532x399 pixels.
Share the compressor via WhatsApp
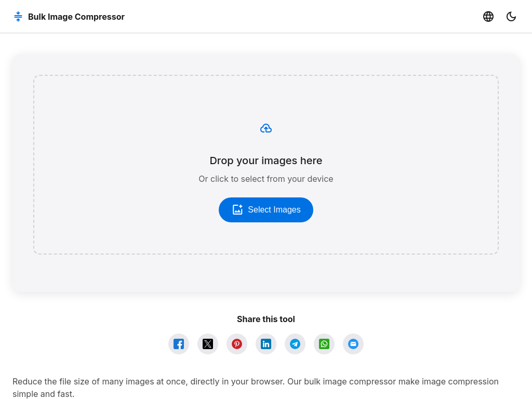324,344
